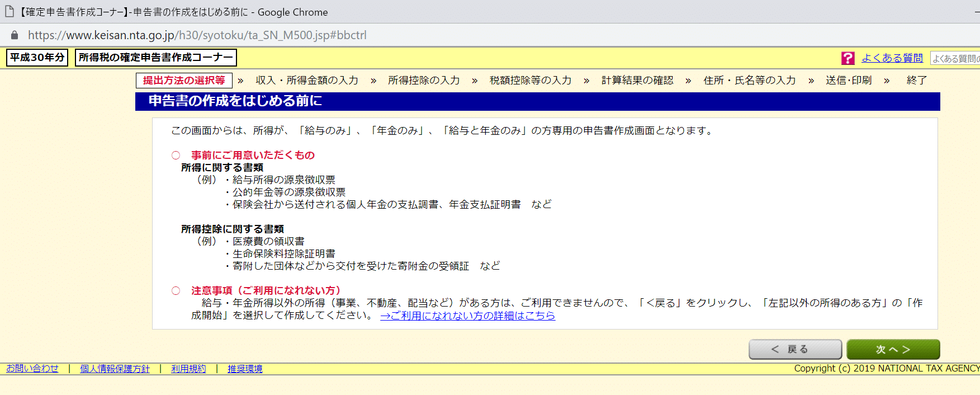Screen dimensions: 980x395
Task: Click the 所得に関する書類 subheading
Action: (x=222, y=167)
